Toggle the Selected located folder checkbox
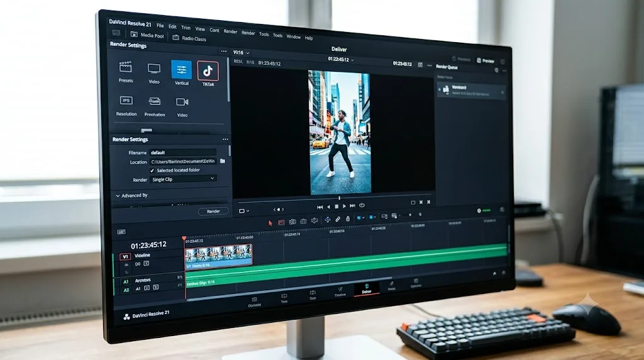Image resolution: width=644 pixels, height=360 pixels. tap(152, 171)
